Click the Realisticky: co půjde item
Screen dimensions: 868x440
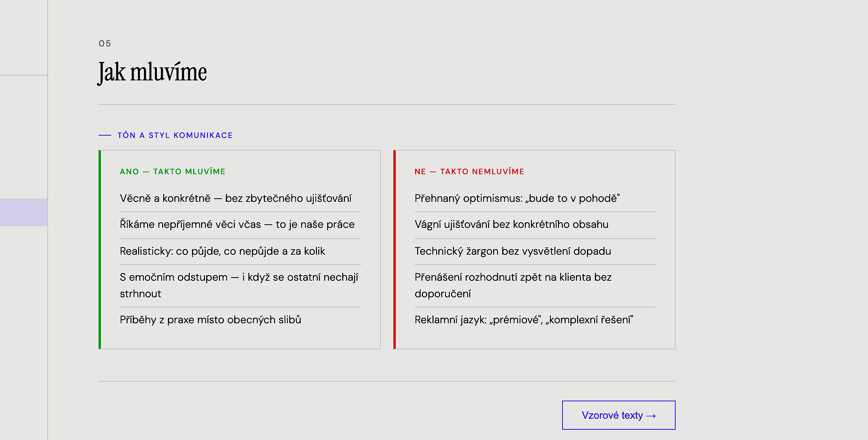pos(222,251)
